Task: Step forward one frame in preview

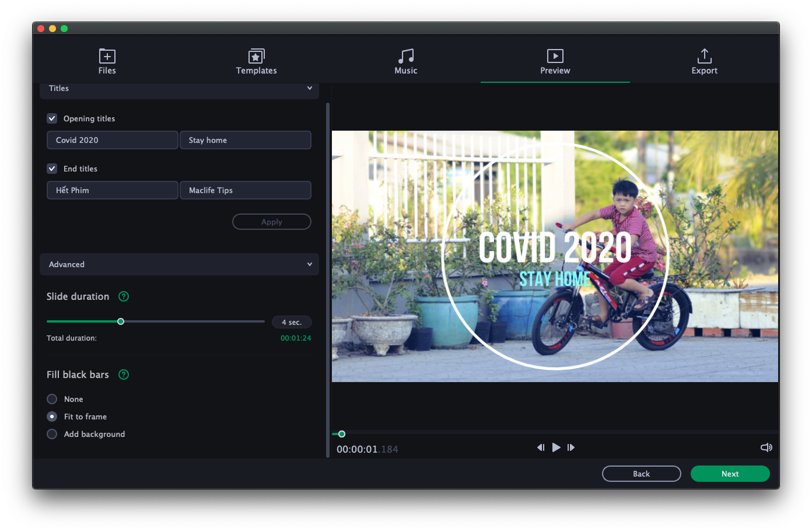Action: 570,447
